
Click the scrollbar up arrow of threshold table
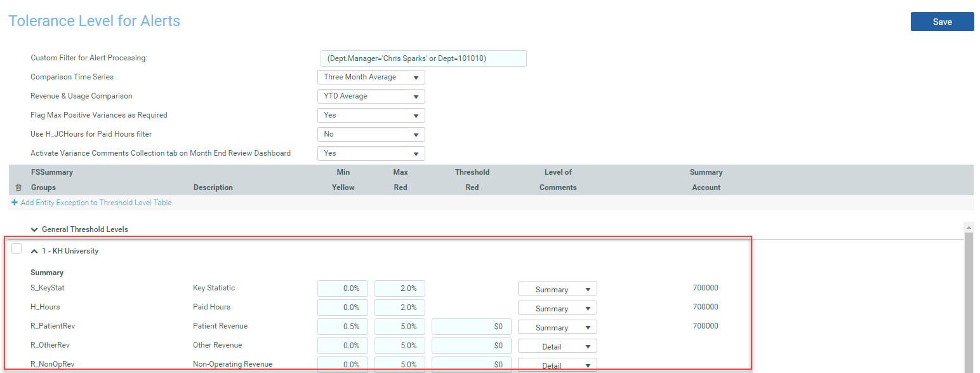pos(969,227)
